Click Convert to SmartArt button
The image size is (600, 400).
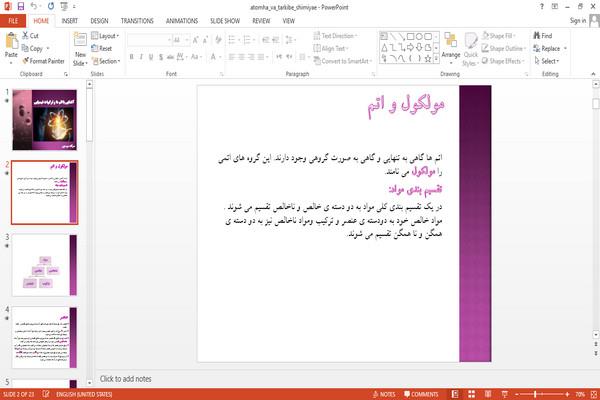(342, 61)
